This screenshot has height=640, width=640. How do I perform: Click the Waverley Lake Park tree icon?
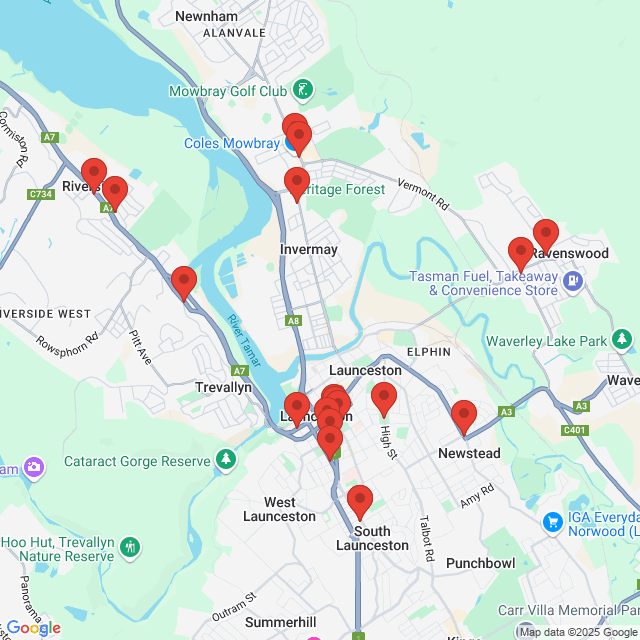622,340
